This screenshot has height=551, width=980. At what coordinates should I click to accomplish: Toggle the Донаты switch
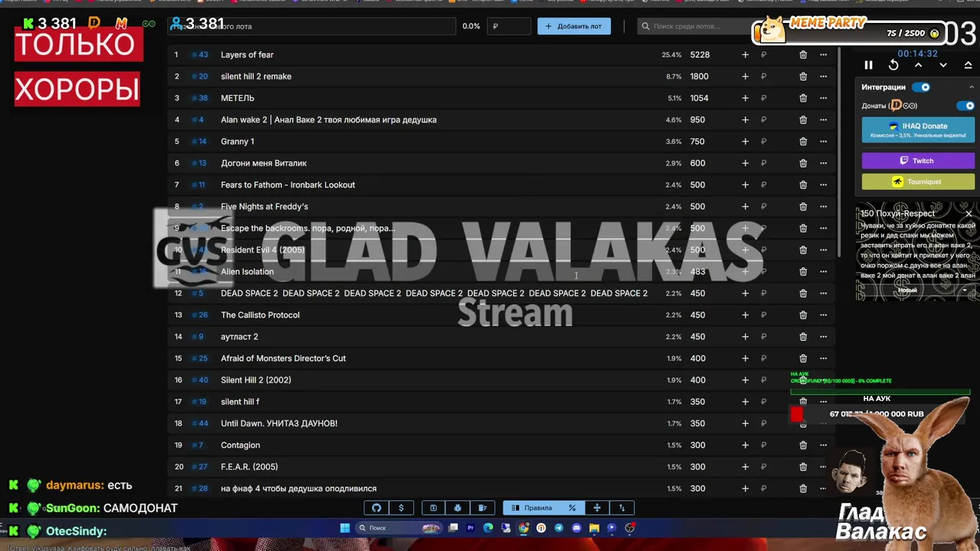tap(966, 106)
